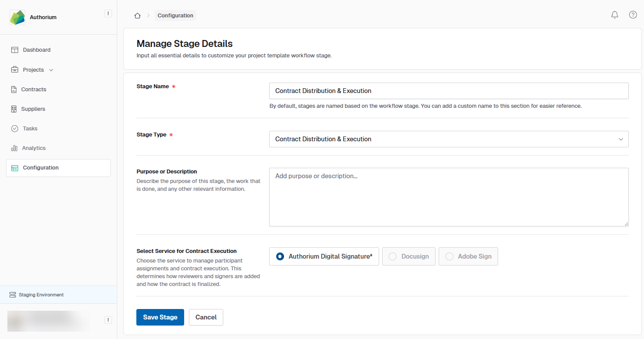Click the Save Stage button
Viewport: 644px width, 339px height.
click(x=160, y=317)
